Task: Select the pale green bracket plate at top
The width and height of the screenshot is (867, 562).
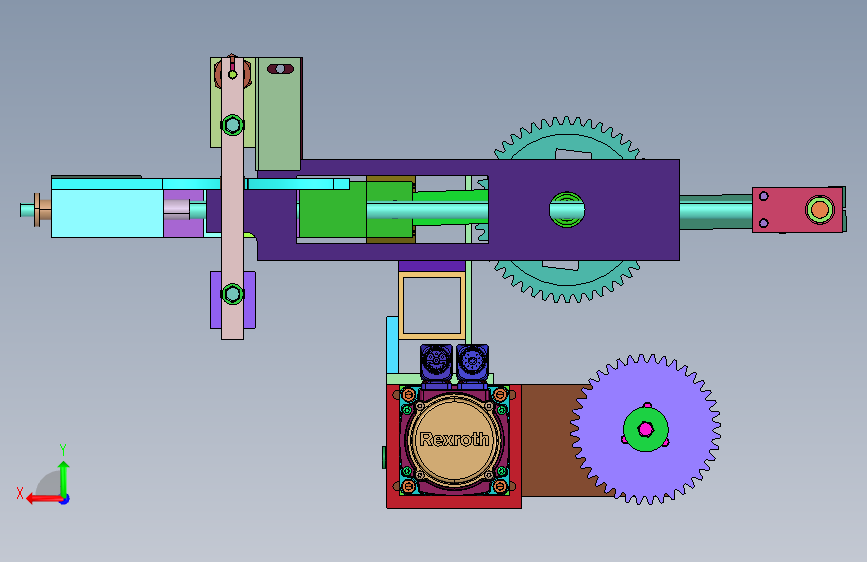Action: (279, 114)
